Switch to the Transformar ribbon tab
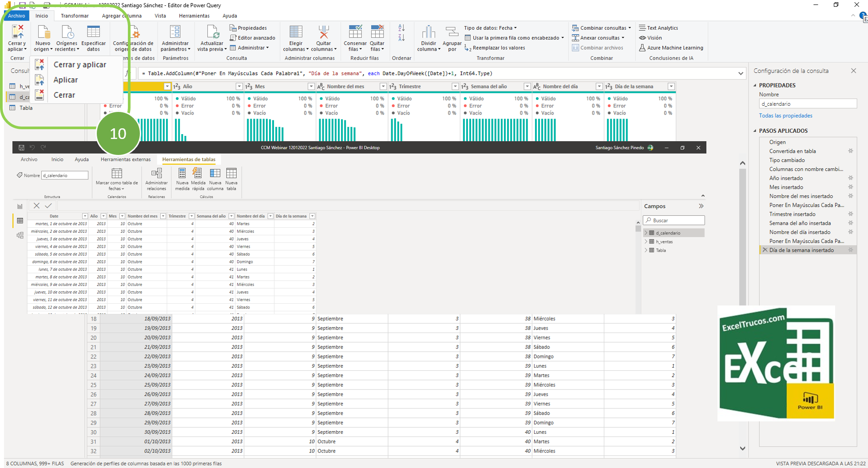Screen dimensions: 868x468 point(75,16)
